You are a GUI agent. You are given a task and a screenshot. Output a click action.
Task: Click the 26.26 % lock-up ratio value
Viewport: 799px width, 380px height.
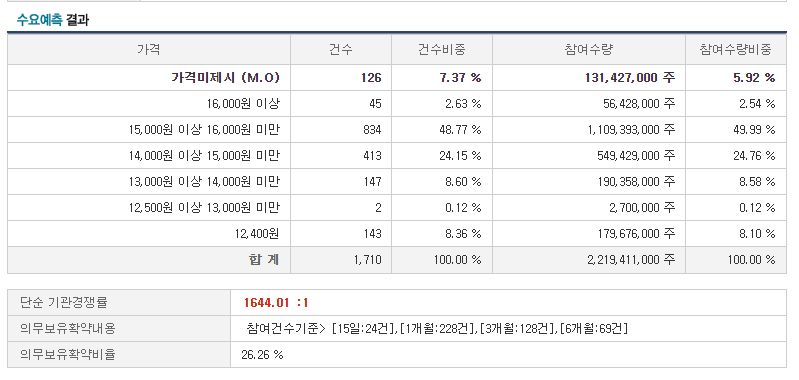pos(262,355)
